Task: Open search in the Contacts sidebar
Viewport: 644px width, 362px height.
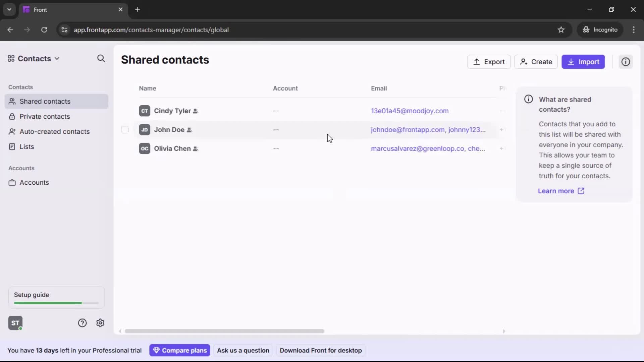Action: tap(101, 59)
